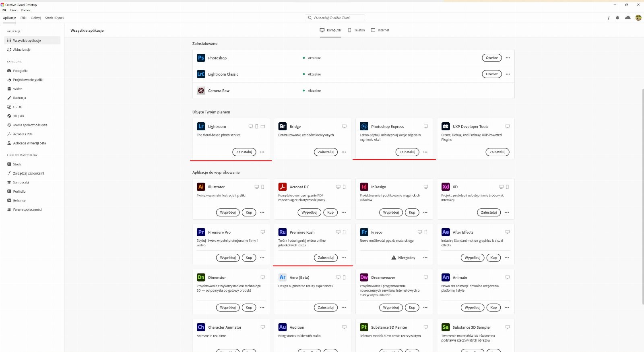Image resolution: width=644 pixels, height=352 pixels.
Task: Click the Substance 3D Painter icon
Action: pos(364,327)
